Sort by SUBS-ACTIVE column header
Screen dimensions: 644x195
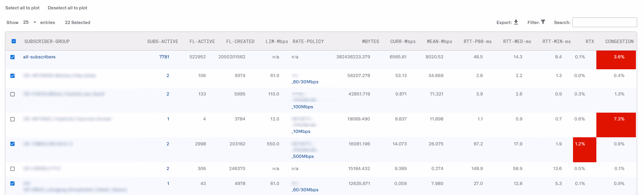(x=163, y=41)
